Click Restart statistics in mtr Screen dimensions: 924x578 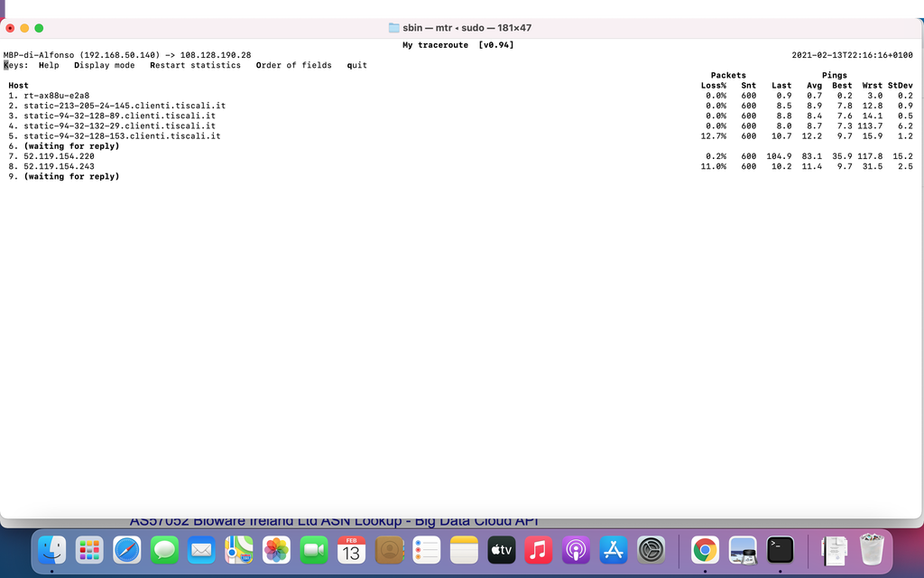pos(195,66)
